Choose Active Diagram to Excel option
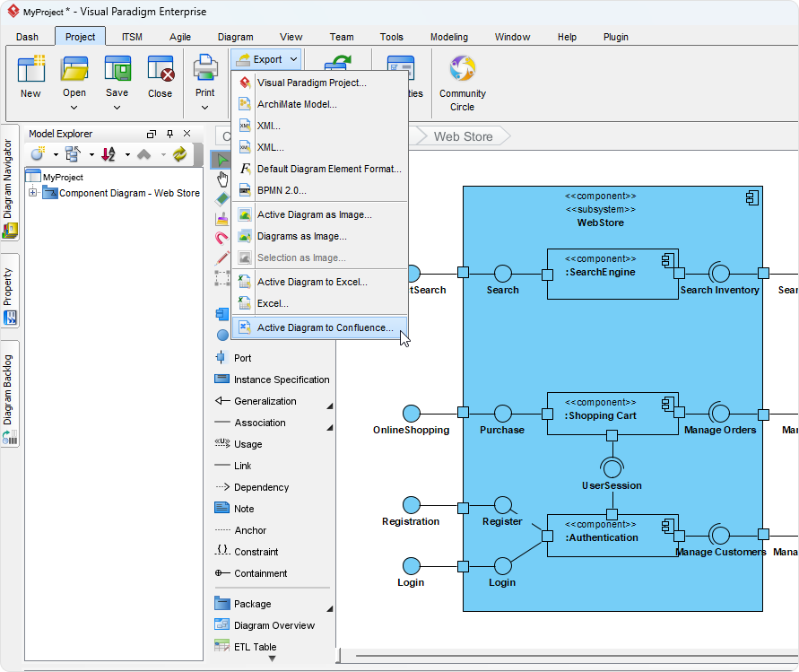799x672 pixels. coord(319,282)
